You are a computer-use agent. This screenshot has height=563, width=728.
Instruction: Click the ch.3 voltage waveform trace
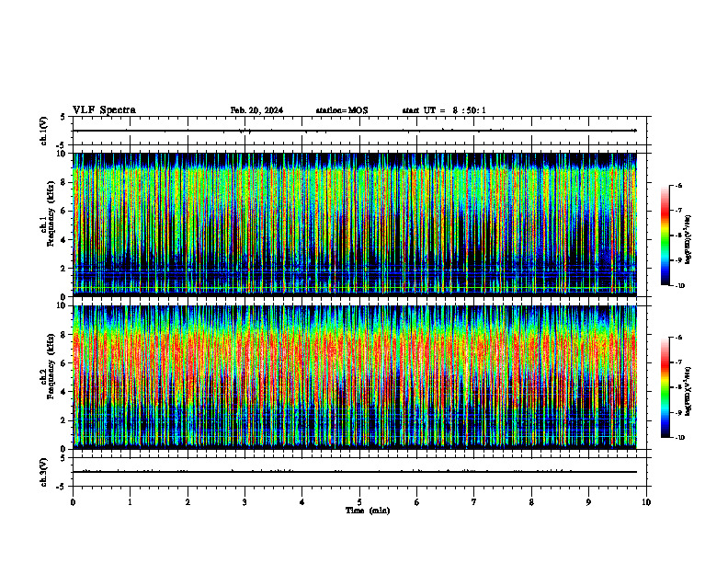[x=355, y=472]
